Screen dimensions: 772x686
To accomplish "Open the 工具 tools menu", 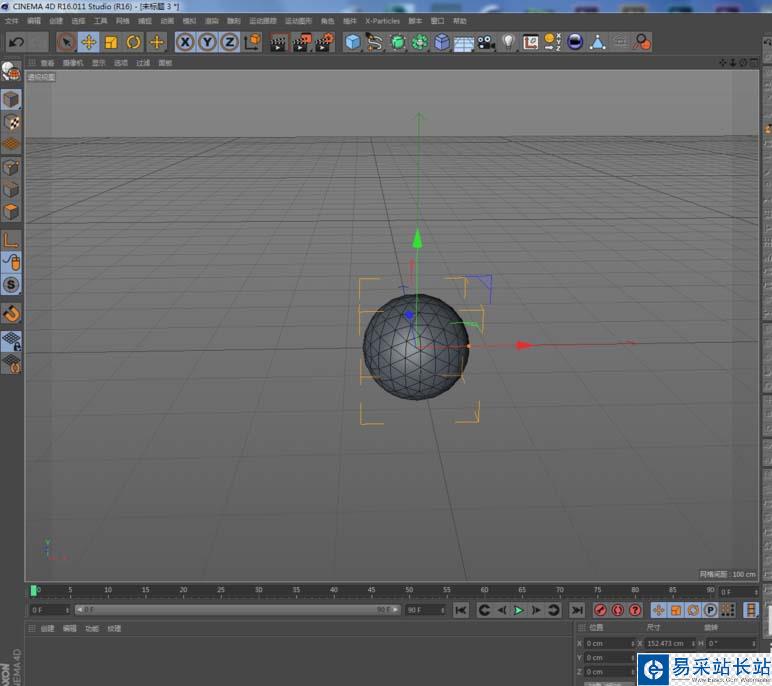I will [x=100, y=21].
